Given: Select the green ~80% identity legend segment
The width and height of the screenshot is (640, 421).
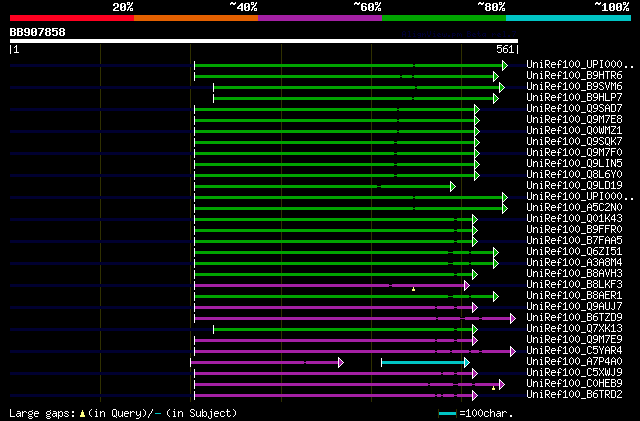Looking at the screenshot, I should [x=444, y=18].
